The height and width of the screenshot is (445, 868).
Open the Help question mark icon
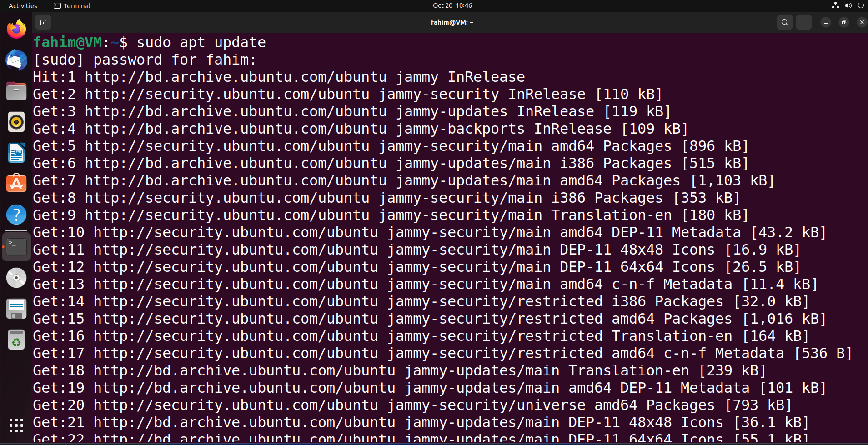16,215
